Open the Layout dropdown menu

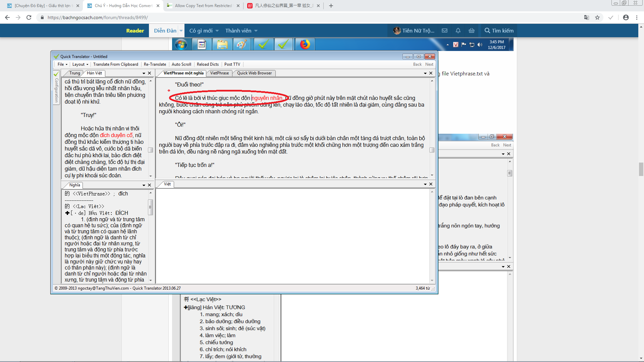(80, 64)
